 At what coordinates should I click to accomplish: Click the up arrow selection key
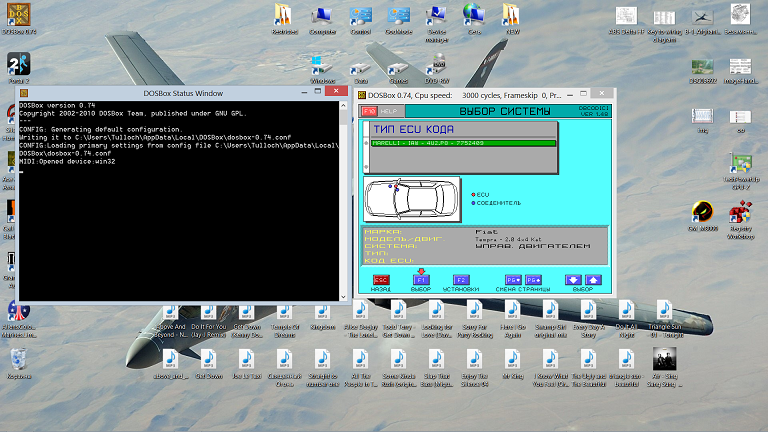pyautogui.click(x=593, y=281)
